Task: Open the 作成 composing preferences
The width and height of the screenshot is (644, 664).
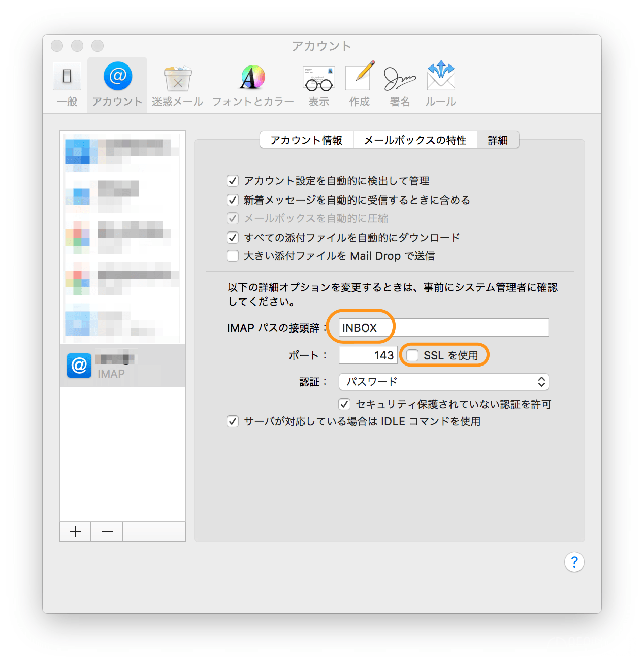Action: tap(360, 84)
